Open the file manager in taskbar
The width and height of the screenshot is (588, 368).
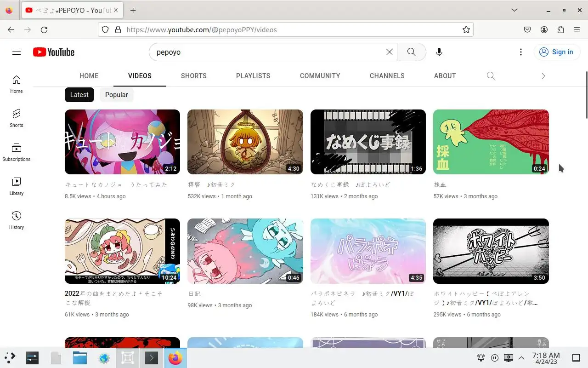click(x=79, y=357)
